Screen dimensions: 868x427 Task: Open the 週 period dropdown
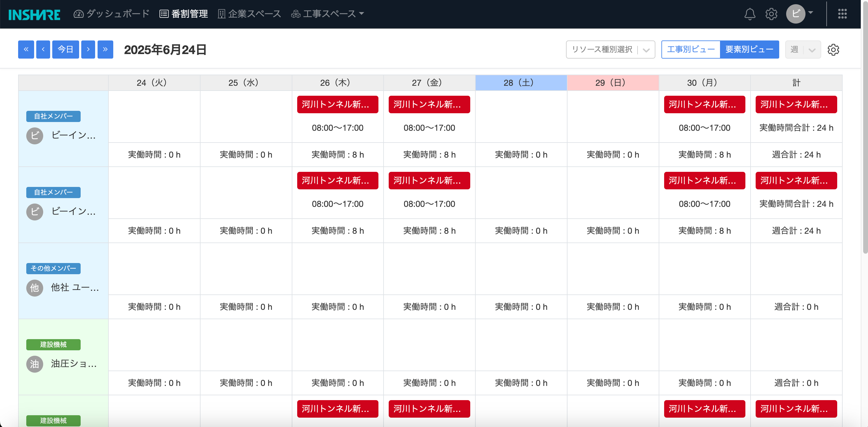click(803, 50)
